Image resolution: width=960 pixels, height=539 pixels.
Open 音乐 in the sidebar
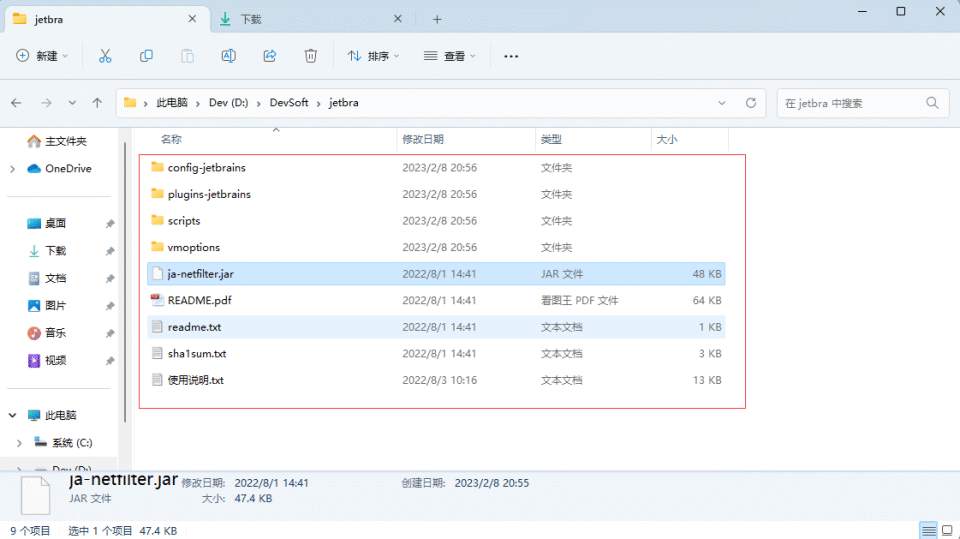click(x=48, y=333)
